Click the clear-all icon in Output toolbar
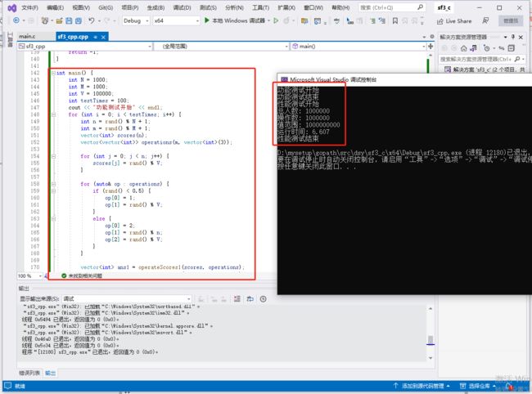The image size is (532, 394). coord(237,299)
